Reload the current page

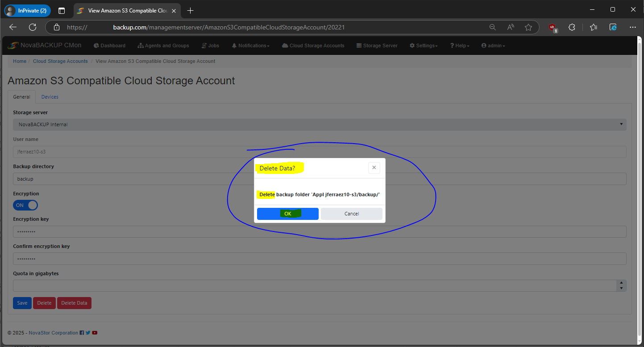coord(33,27)
